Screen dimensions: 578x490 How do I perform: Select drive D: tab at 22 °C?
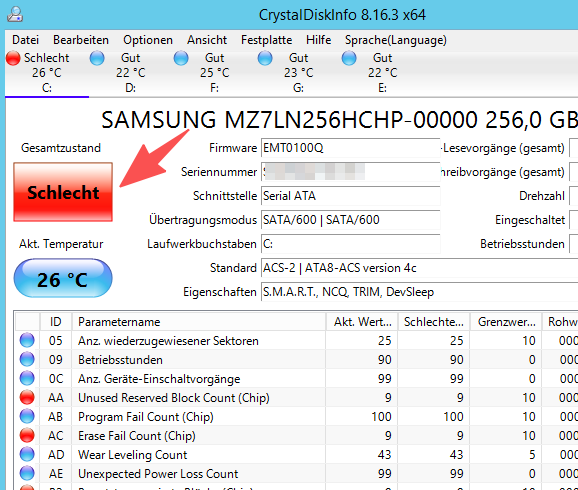[131, 73]
